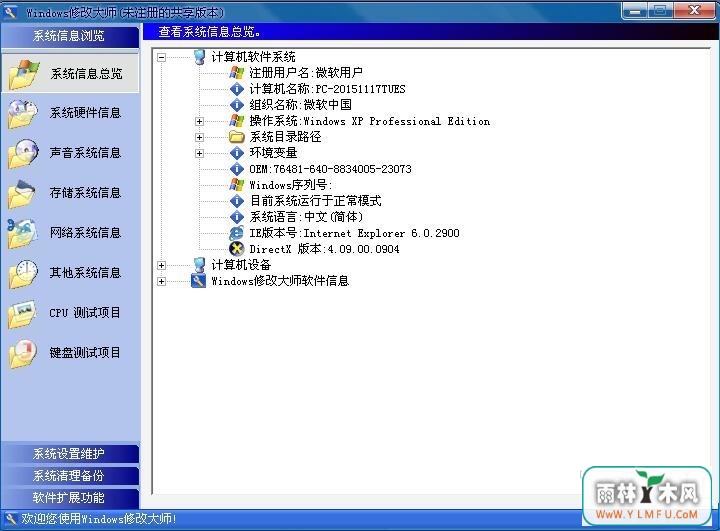Viewport: 720px width, 531px height.
Task: Open 系统信息总览 sidebar icon
Action: tap(24, 74)
